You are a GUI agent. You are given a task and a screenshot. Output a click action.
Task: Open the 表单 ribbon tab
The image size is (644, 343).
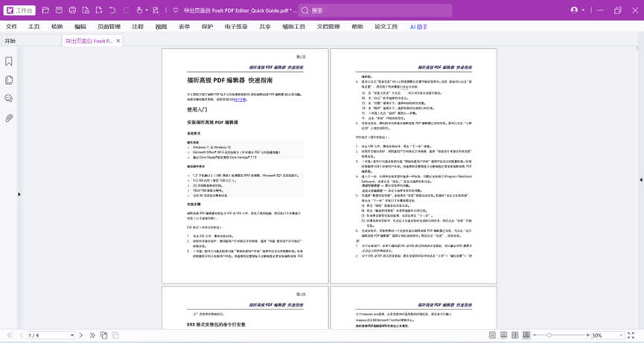[185, 27]
